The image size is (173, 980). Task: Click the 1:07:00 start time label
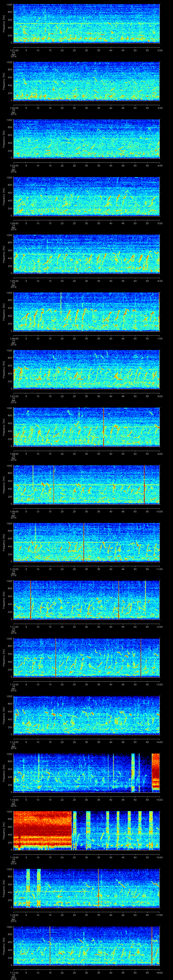pos(14,396)
